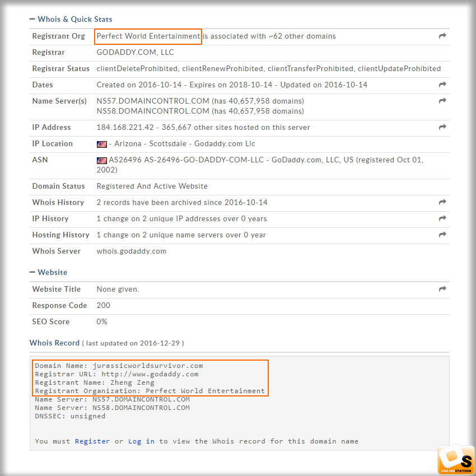Click US flag icon in ASN row
The width and height of the screenshot is (476, 476).
pos(102,160)
